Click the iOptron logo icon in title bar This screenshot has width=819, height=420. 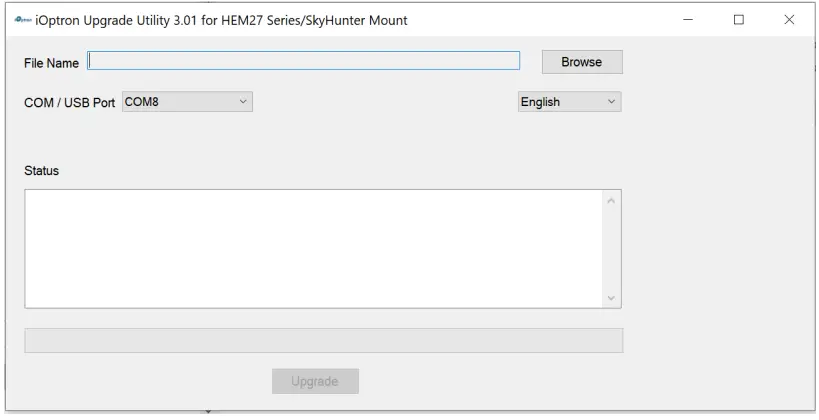[x=22, y=20]
